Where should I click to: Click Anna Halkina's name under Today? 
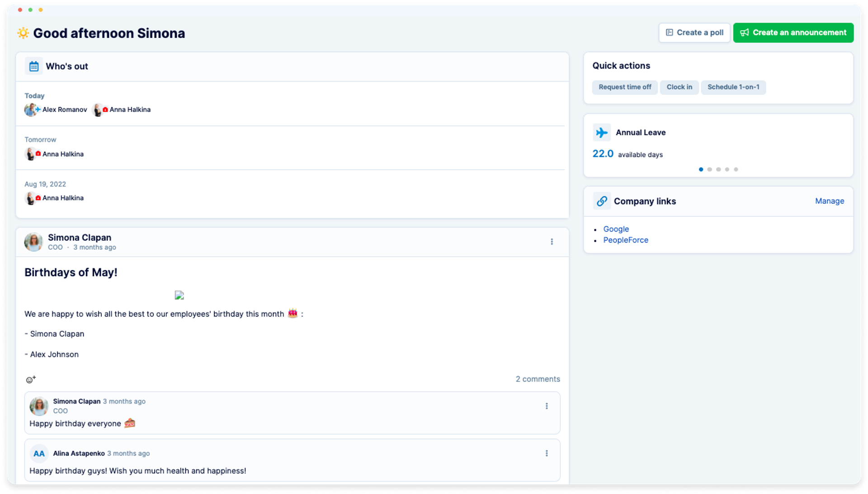[x=130, y=110]
